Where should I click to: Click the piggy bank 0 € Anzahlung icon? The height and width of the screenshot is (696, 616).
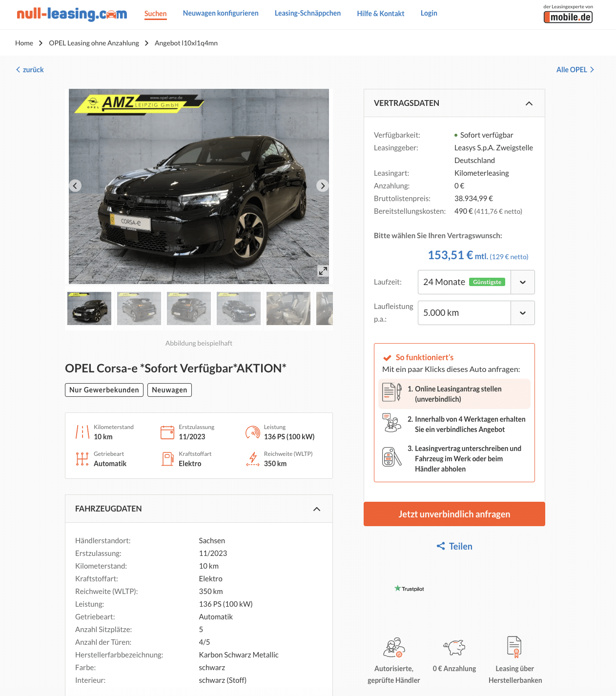coord(454,647)
